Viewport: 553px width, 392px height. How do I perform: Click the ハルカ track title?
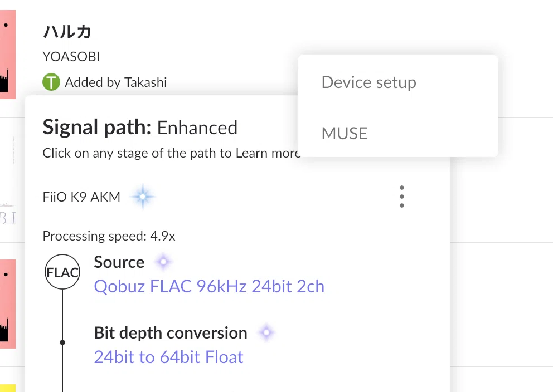tap(67, 32)
